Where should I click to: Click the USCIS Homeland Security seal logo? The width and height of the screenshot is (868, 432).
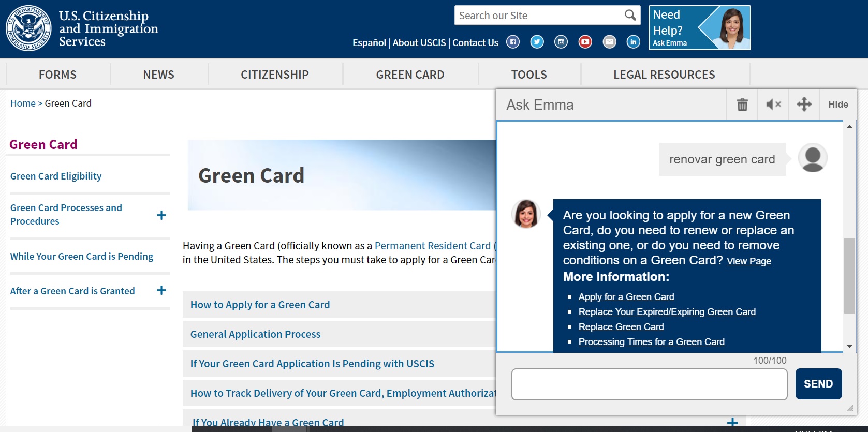tap(28, 28)
